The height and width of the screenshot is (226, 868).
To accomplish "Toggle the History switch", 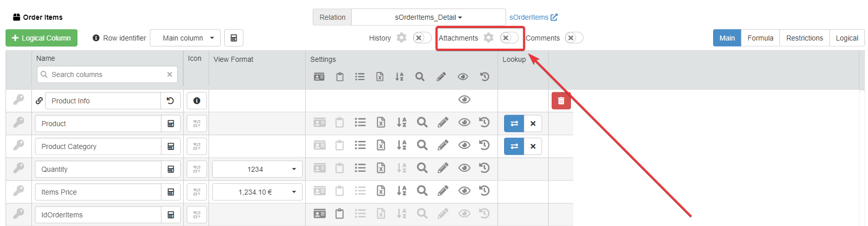I will (422, 38).
